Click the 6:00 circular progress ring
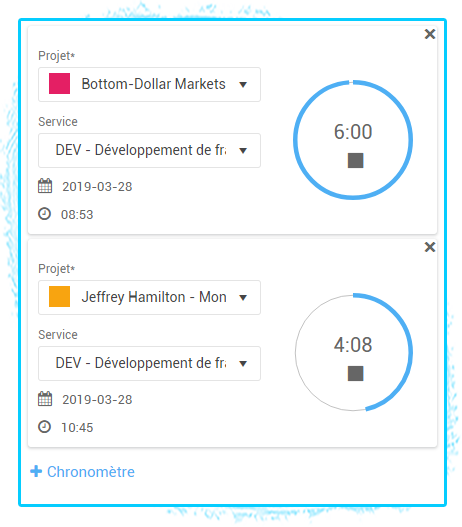Screen dimensions: 462x527 tap(353, 140)
